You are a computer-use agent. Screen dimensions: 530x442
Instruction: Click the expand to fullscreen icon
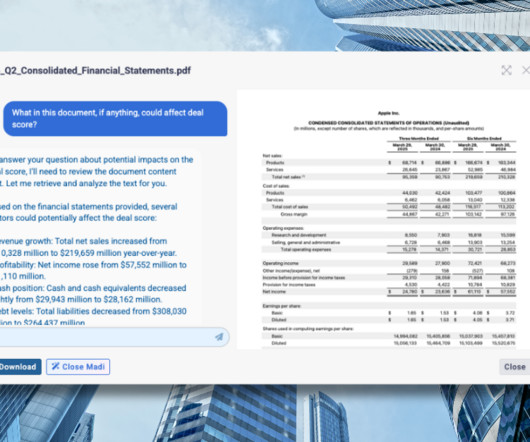click(506, 70)
